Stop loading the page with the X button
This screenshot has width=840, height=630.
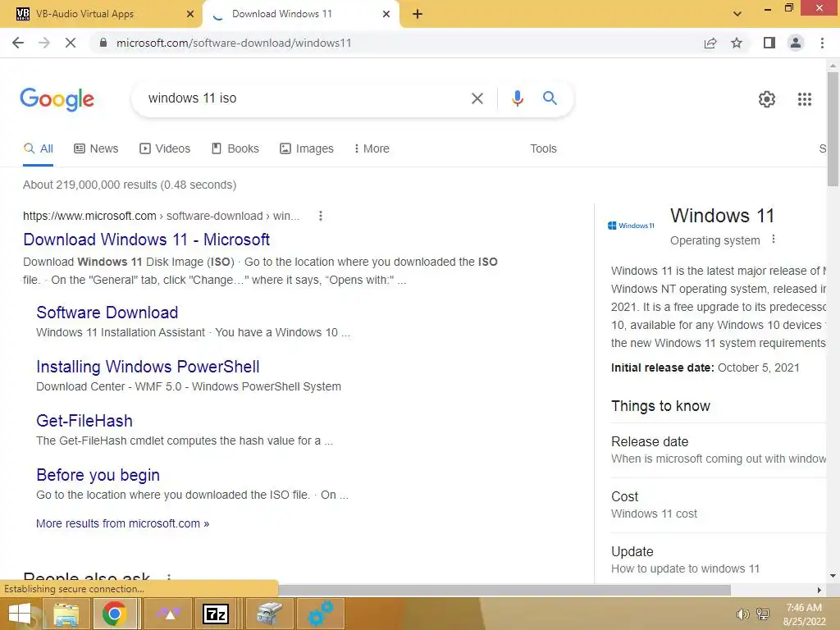point(71,43)
